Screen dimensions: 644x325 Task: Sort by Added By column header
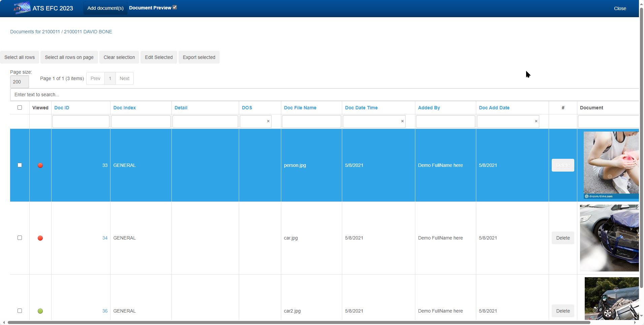pos(429,108)
